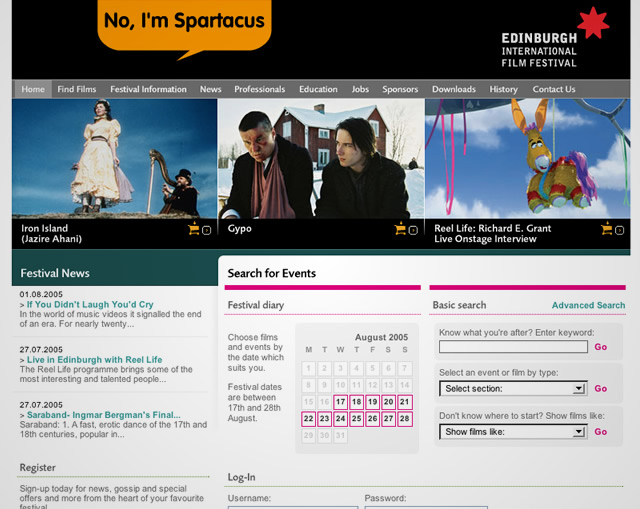Open the Jobs nav item
The width and height of the screenshot is (640, 509).
click(360, 89)
